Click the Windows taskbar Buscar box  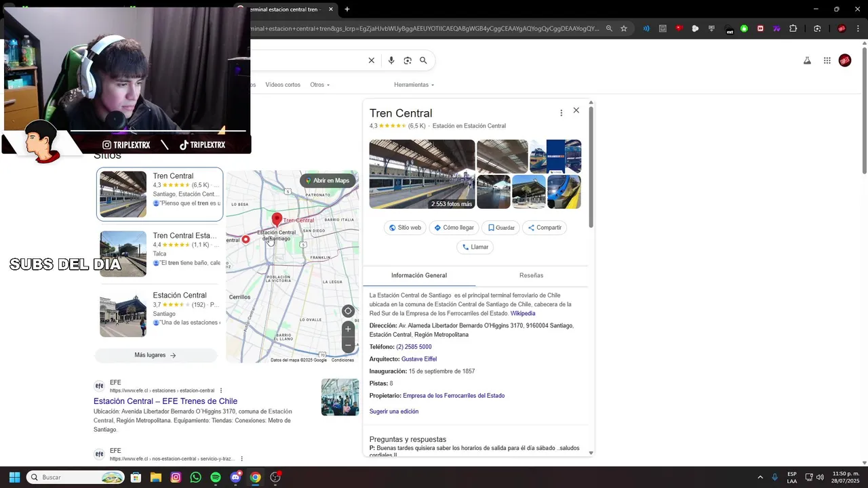(x=75, y=477)
